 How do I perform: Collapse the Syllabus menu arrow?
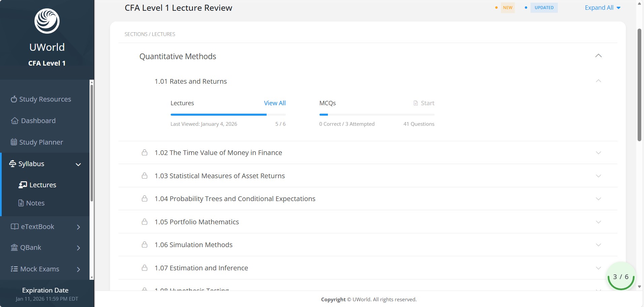point(78,164)
